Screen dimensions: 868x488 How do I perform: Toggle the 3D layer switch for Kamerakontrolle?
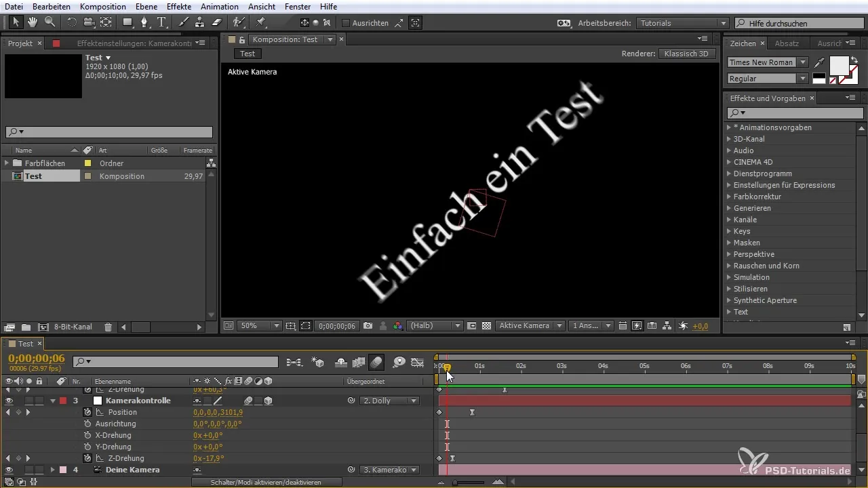pyautogui.click(x=269, y=401)
